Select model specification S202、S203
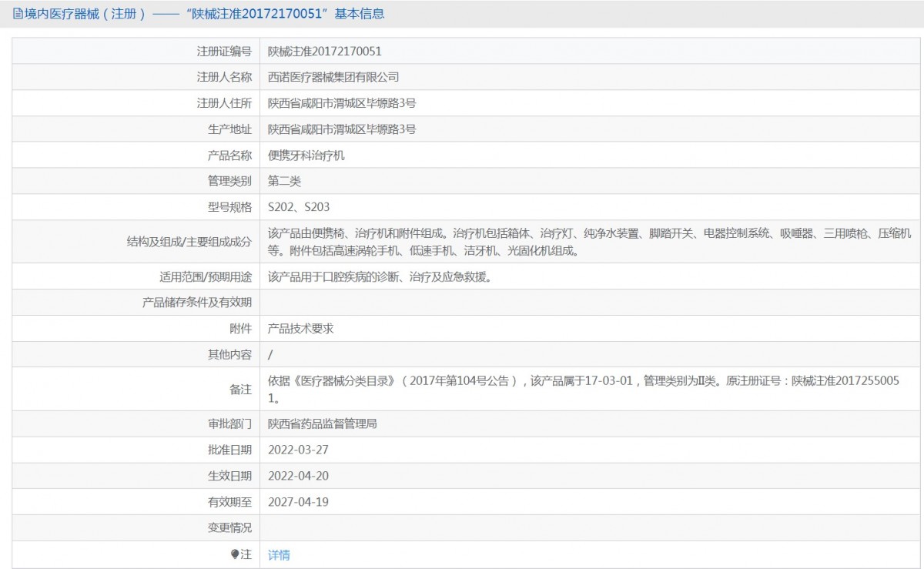Viewport: 924px width, 569px height. pyautogui.click(x=299, y=207)
